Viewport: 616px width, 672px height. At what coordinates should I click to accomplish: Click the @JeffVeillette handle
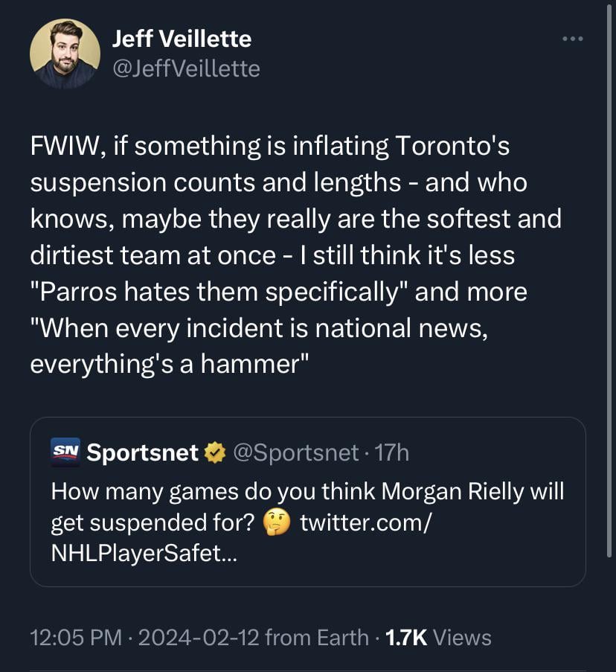tap(186, 69)
